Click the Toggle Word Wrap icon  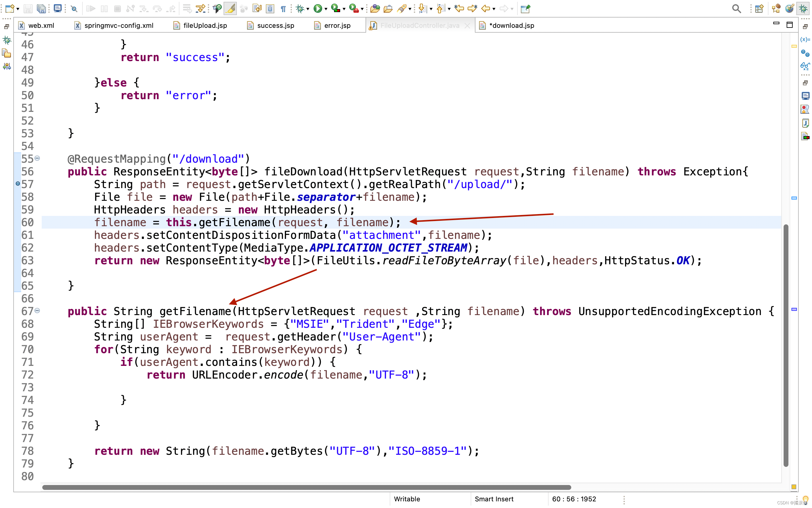(257, 8)
